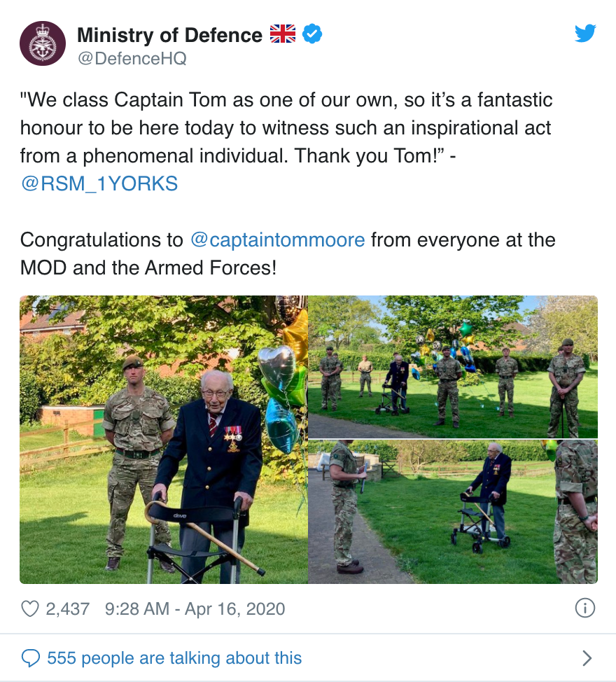Open the bottom-right photo of walker on lawn
Viewport: 616px width, 682px height.
pyautogui.click(x=453, y=512)
